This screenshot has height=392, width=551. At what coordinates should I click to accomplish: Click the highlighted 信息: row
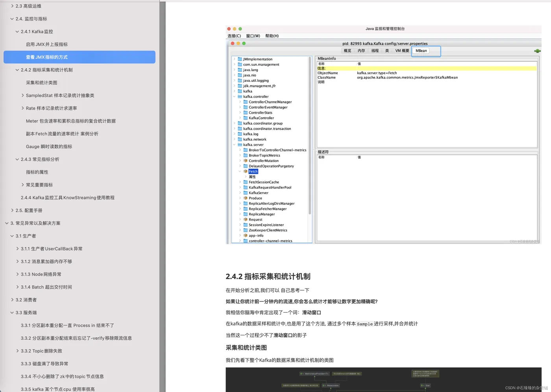[x=427, y=68]
